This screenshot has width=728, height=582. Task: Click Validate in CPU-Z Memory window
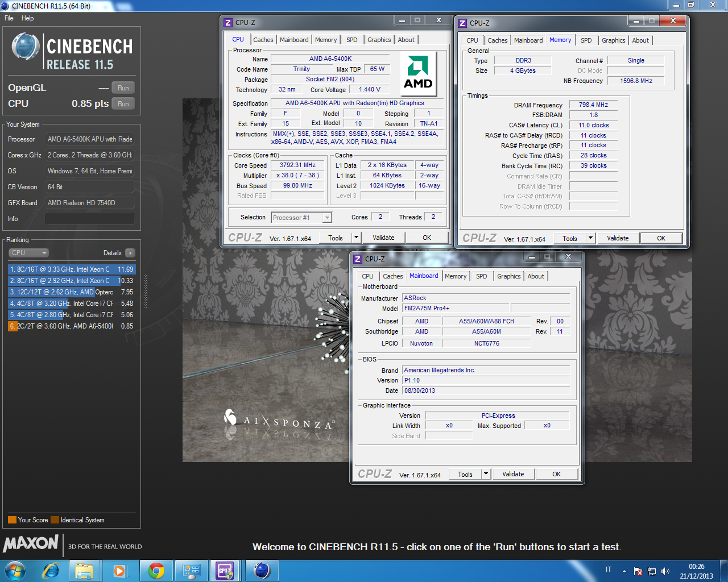coord(618,239)
